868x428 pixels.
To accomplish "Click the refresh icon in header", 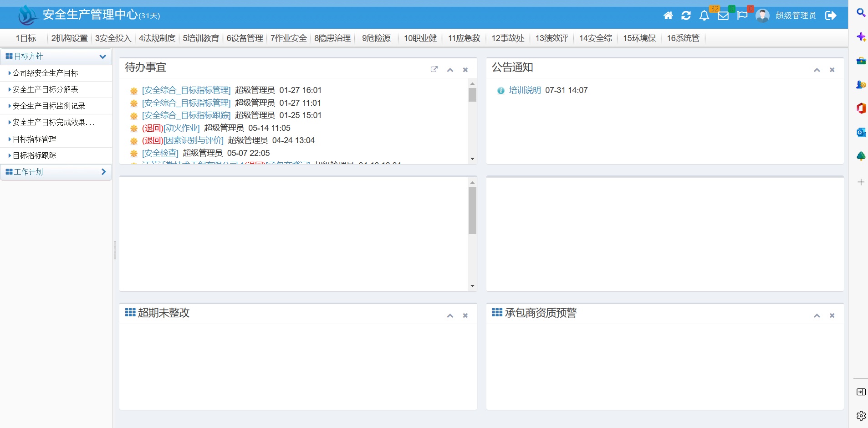I will (686, 15).
